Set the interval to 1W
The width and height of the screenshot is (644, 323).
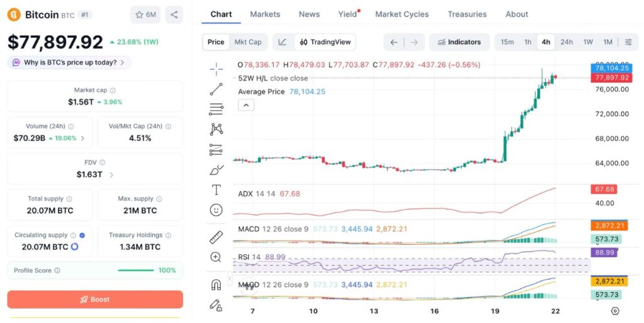[x=588, y=42]
